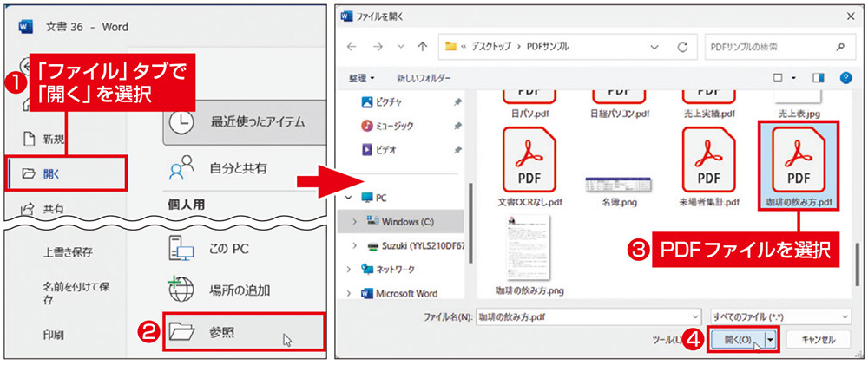
Task: Open the 整理 dropdown menu
Action: coord(361,78)
